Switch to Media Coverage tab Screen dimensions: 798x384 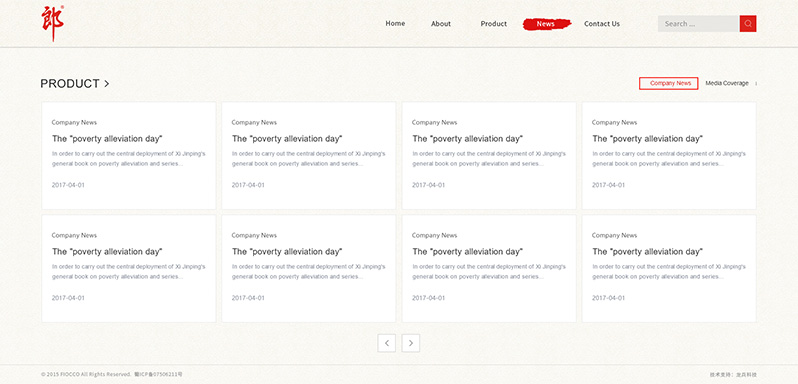click(x=727, y=83)
